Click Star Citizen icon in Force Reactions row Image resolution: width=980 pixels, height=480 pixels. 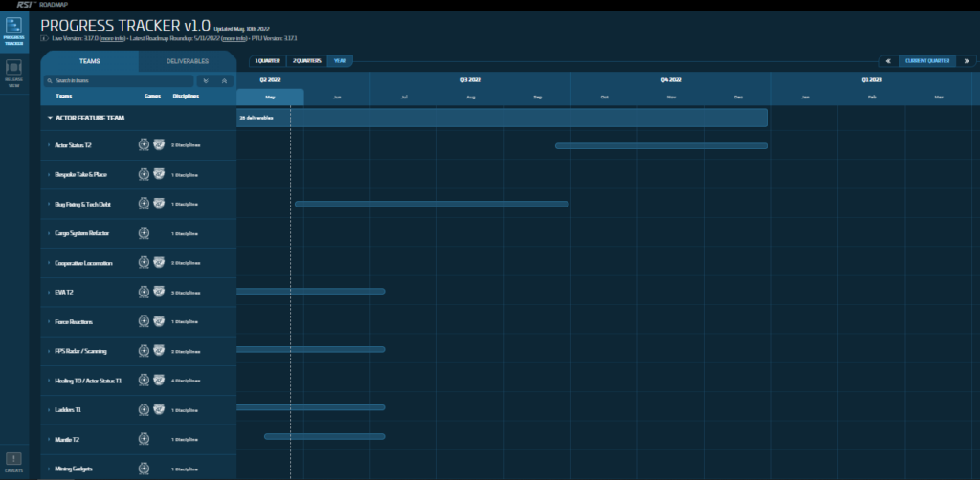pos(144,321)
